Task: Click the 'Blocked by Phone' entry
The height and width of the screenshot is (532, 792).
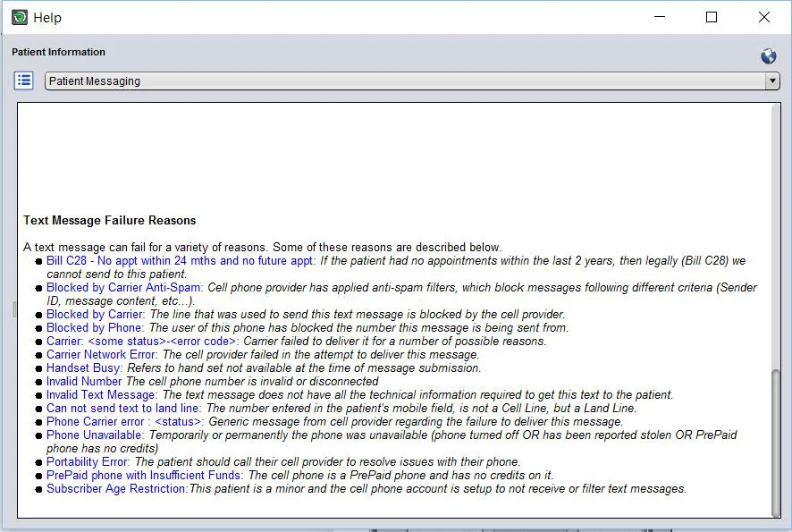Action: [x=95, y=327]
